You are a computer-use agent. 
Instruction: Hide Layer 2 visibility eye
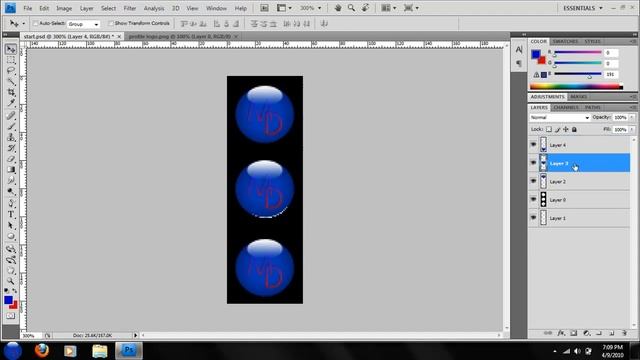point(533,181)
